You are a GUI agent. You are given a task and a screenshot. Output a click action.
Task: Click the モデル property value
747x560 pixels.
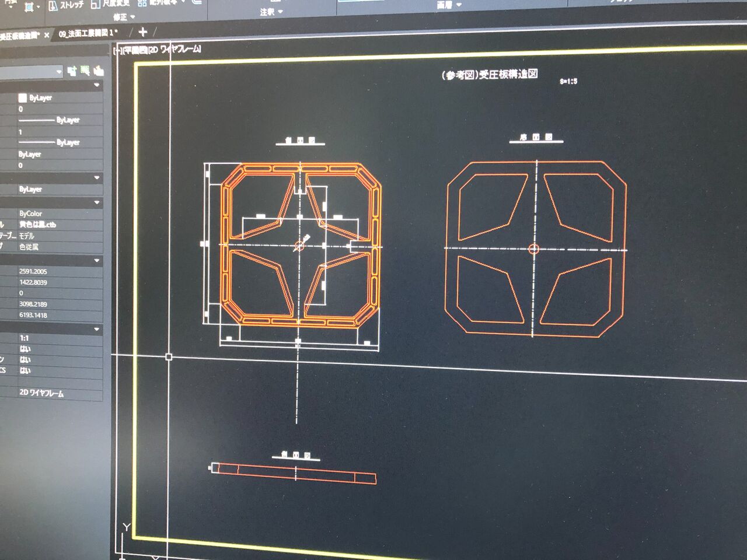click(x=27, y=236)
